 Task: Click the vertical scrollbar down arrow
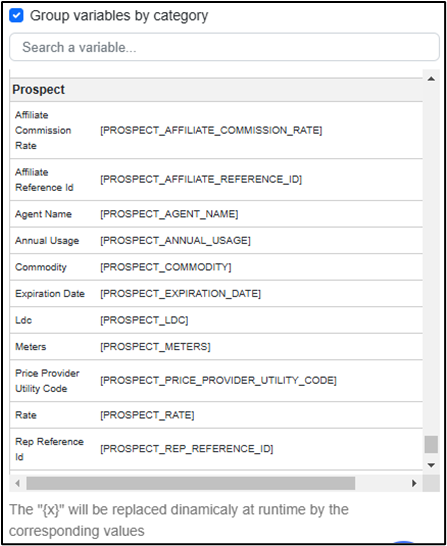[431, 465]
